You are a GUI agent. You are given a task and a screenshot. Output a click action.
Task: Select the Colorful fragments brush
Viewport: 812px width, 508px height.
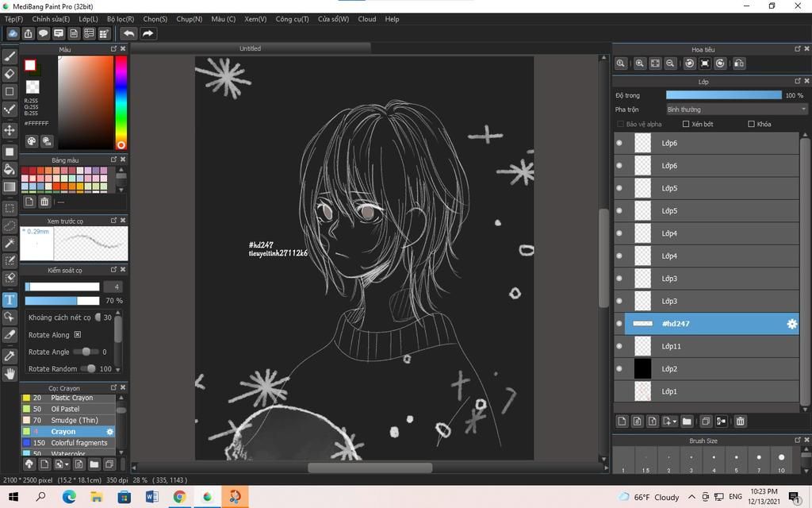68,443
